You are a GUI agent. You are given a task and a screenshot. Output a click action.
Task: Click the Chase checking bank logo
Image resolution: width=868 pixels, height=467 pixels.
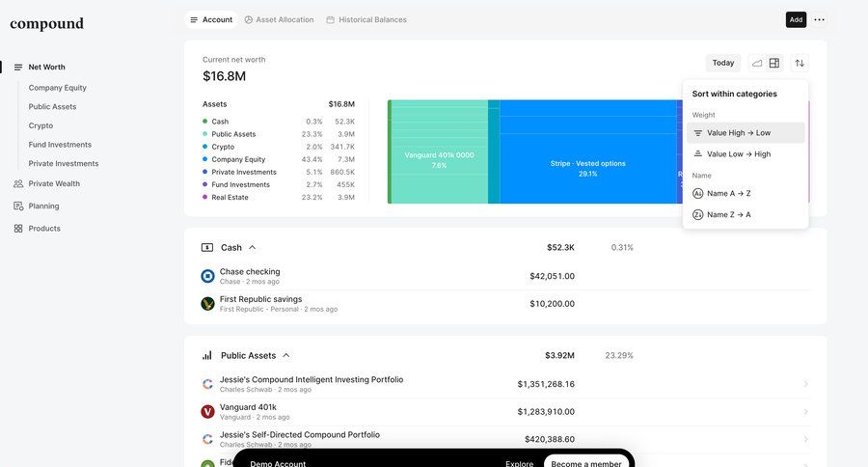click(x=207, y=276)
